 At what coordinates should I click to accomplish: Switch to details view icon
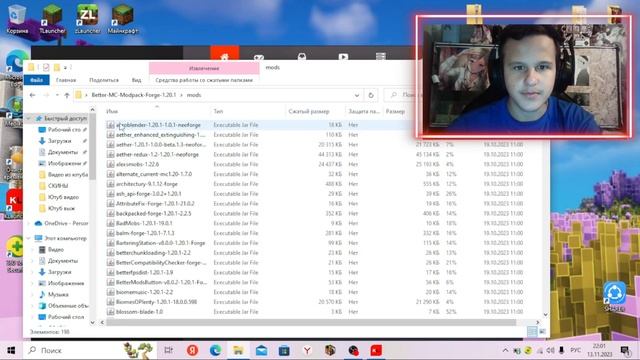[532, 332]
